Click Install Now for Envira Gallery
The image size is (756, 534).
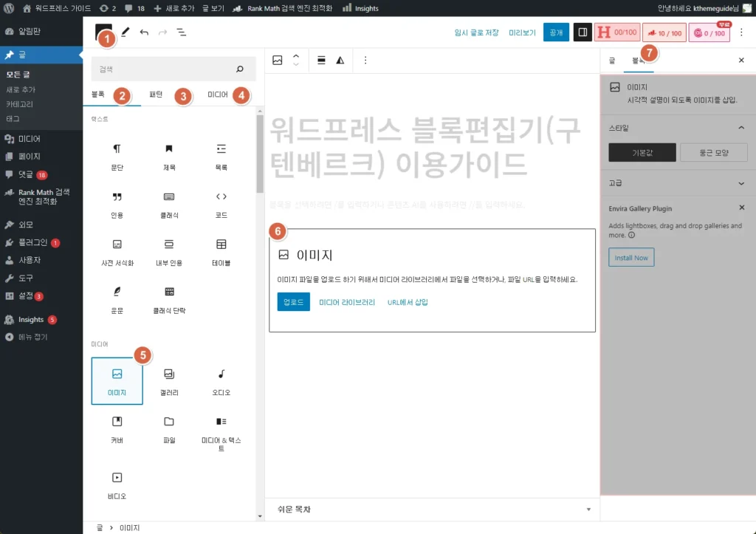click(x=631, y=258)
